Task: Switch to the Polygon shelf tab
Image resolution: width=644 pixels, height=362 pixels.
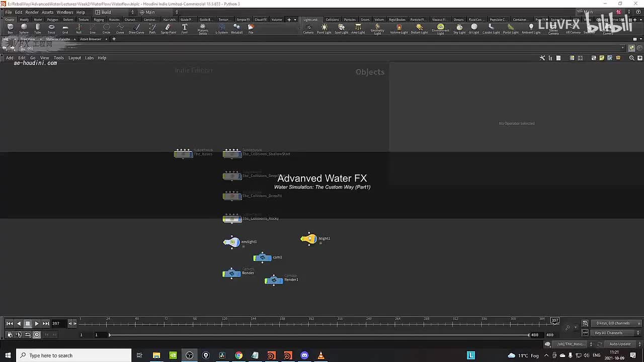Action: (x=53, y=20)
